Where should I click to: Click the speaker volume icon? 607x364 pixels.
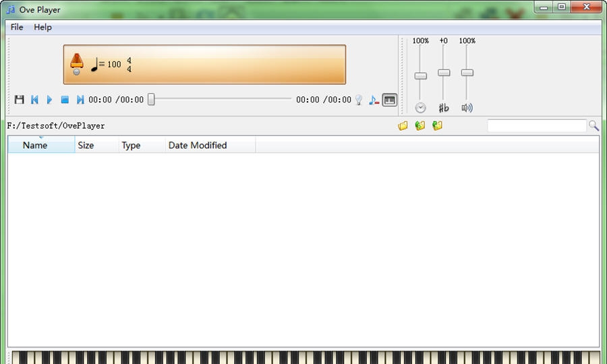[467, 108]
